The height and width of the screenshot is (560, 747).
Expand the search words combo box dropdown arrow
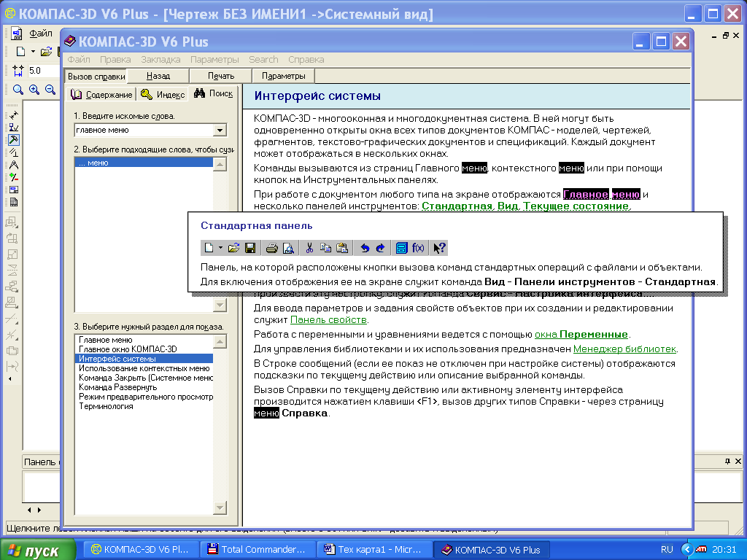[x=220, y=130]
